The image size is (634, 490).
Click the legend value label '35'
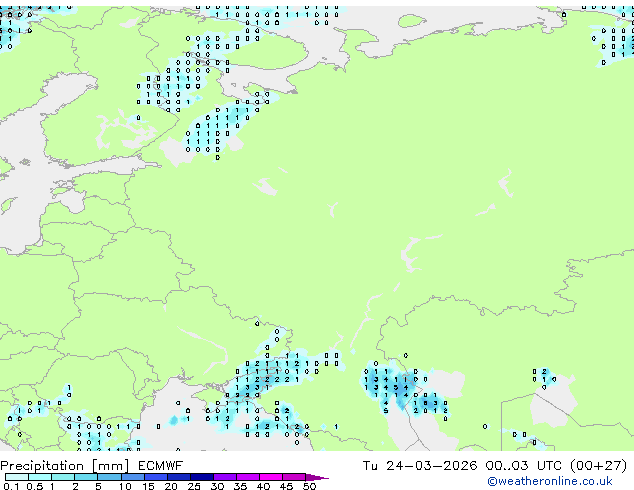tap(240, 486)
